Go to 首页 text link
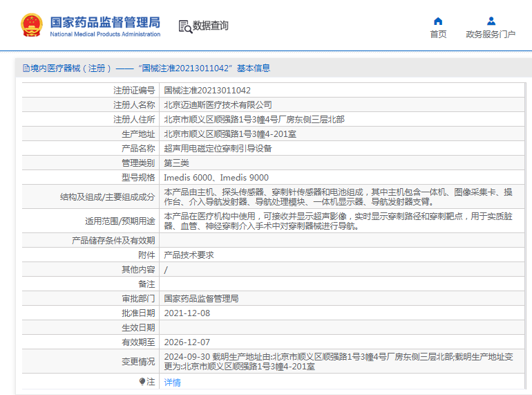 (438, 35)
